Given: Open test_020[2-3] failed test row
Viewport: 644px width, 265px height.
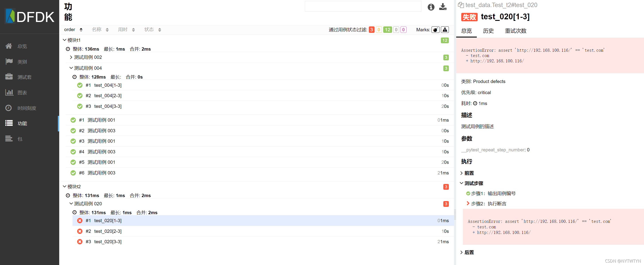Looking at the screenshot, I should (108, 231).
